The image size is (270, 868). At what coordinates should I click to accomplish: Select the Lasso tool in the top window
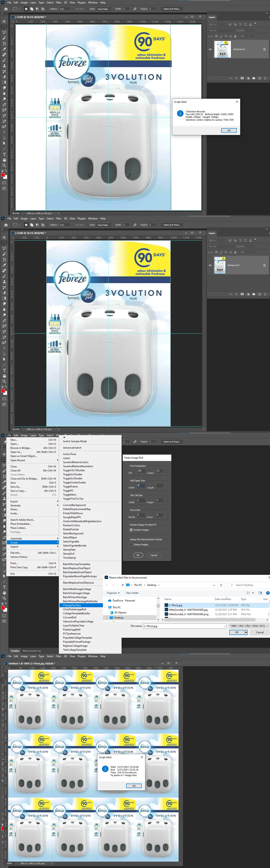[4, 32]
